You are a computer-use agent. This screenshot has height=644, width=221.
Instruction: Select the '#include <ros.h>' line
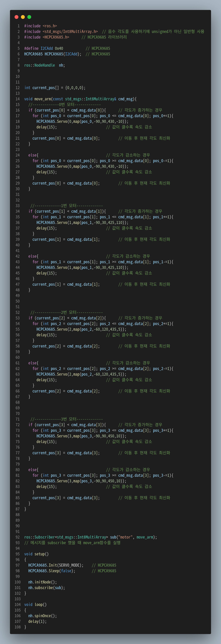coord(40,26)
